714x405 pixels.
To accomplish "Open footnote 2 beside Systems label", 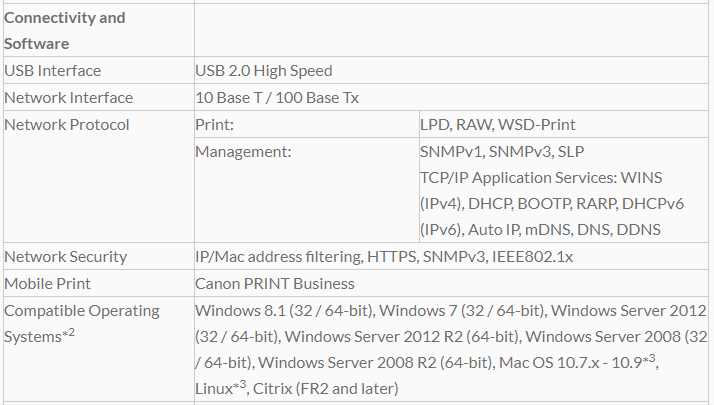I will 69,333.
